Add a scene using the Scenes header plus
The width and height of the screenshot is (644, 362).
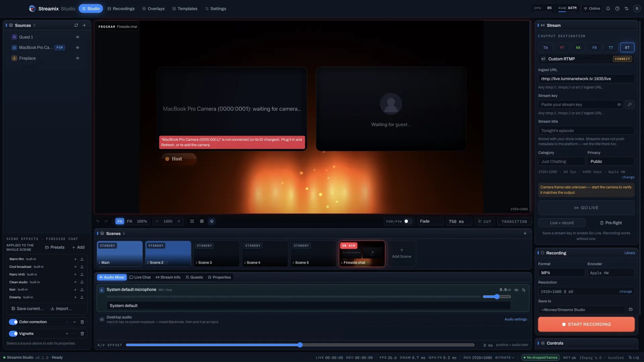[x=525, y=234]
